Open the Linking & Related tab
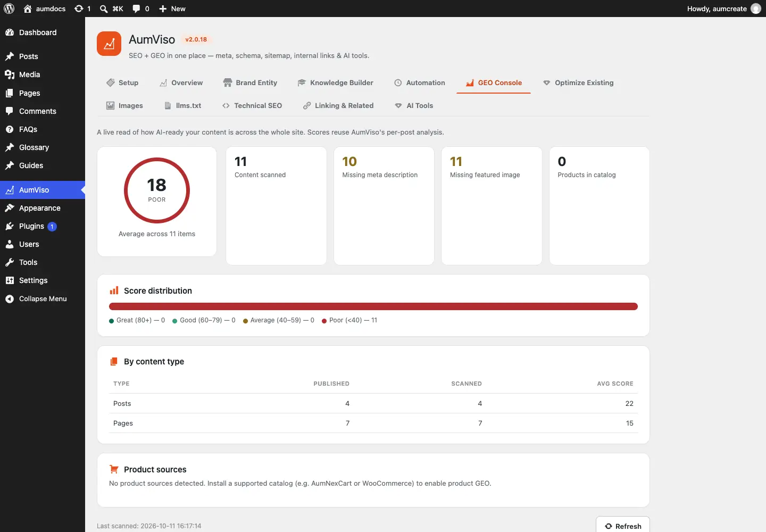The width and height of the screenshot is (766, 532). click(338, 105)
